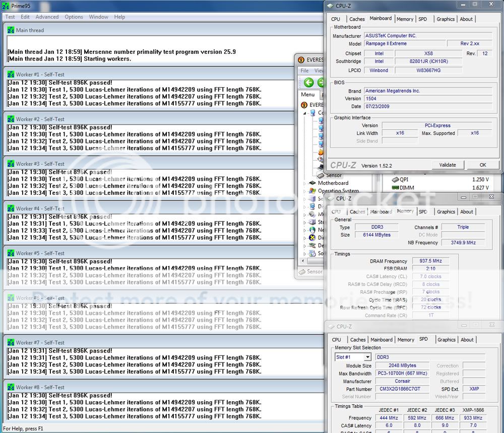Click the Worker #2 window icon
Screen dimensions: 504x433
11,119
